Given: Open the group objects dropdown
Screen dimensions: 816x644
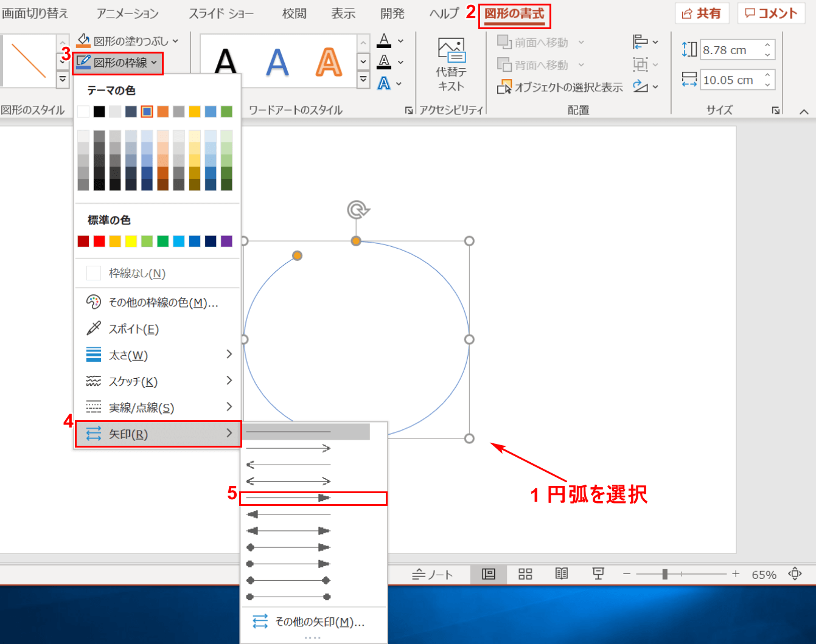Looking at the screenshot, I should [645, 64].
